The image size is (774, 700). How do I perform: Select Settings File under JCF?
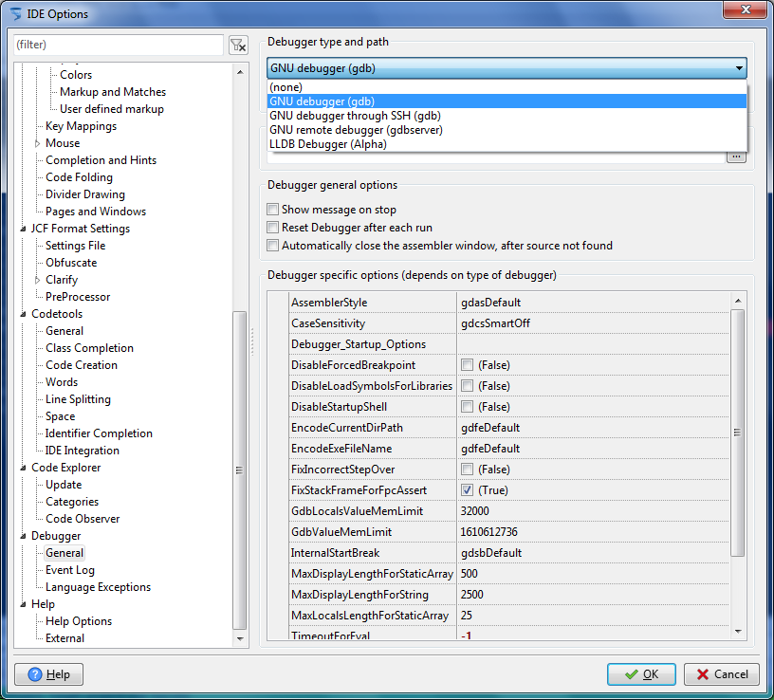(75, 246)
